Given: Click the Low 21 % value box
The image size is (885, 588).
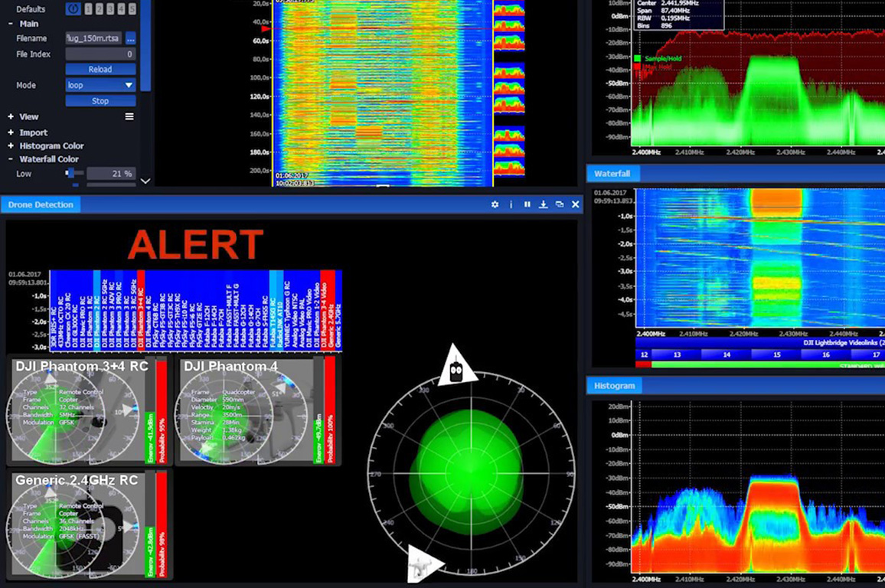Looking at the screenshot, I should [x=111, y=173].
